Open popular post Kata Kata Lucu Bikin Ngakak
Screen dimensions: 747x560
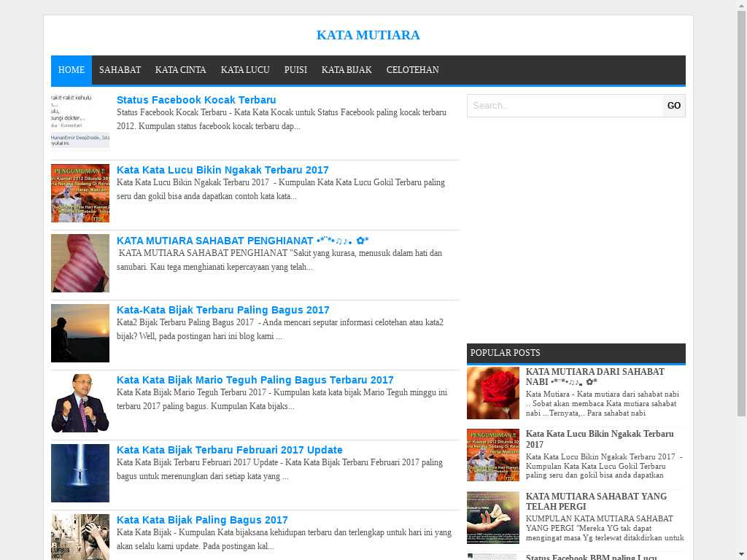point(600,439)
